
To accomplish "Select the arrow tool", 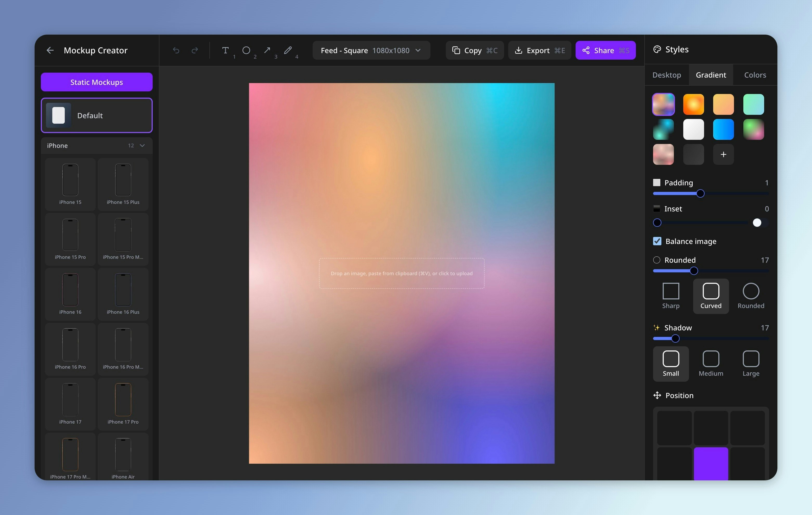I will click(267, 50).
